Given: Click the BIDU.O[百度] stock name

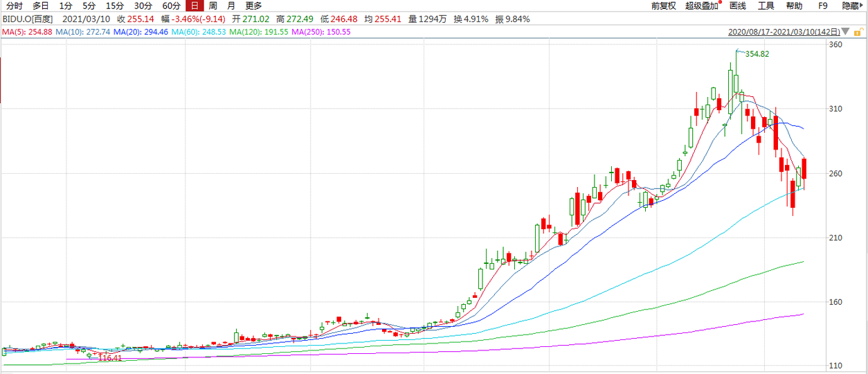Looking at the screenshot, I should (x=27, y=19).
